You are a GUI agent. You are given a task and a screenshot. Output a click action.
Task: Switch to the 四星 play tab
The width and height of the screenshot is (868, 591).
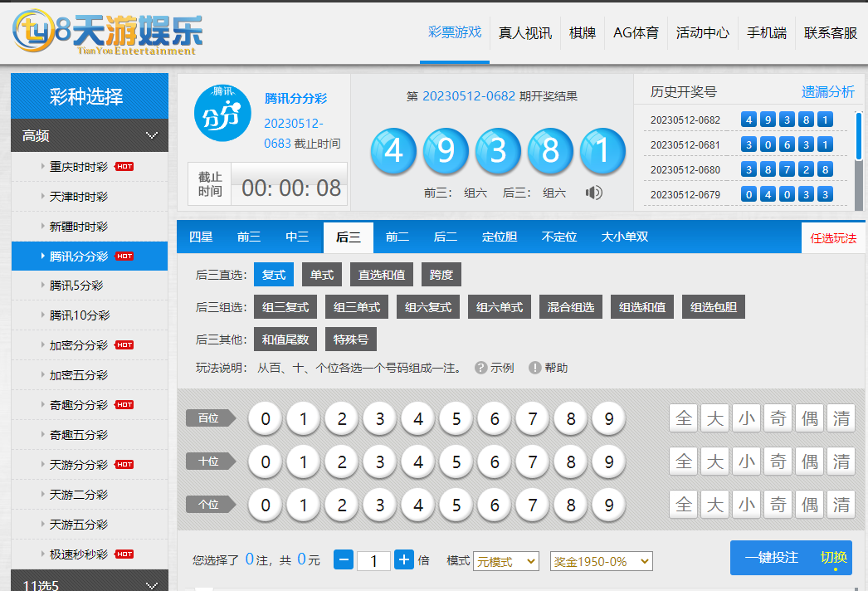[201, 237]
